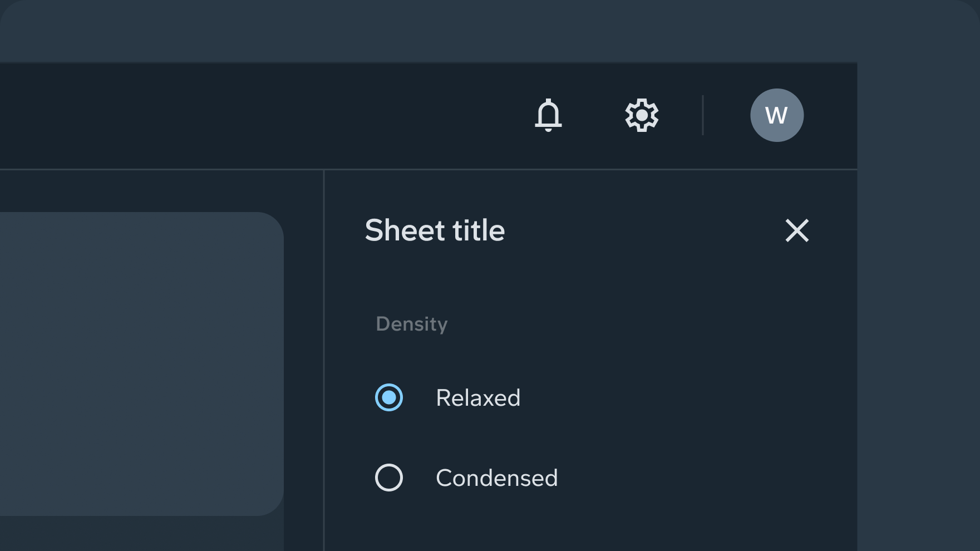Click the letter W inside the avatar circle
980x551 pixels.
pyautogui.click(x=776, y=116)
